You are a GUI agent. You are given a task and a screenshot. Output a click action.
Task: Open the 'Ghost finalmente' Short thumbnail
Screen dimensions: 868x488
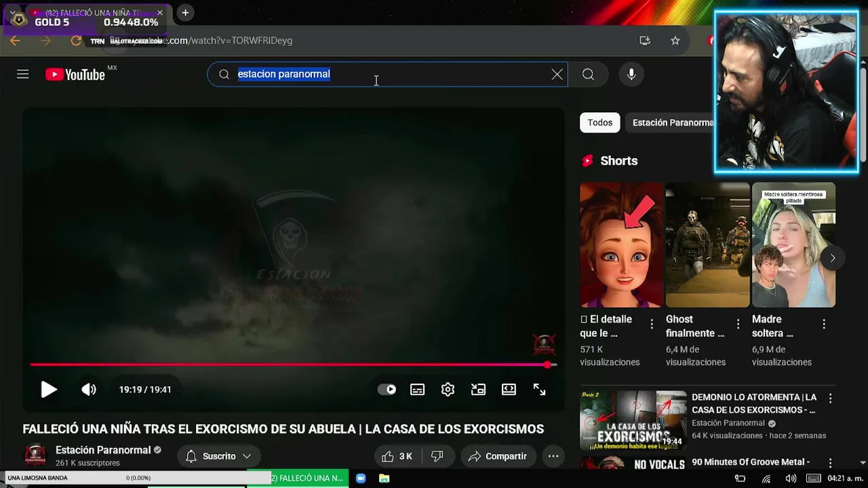coord(707,245)
